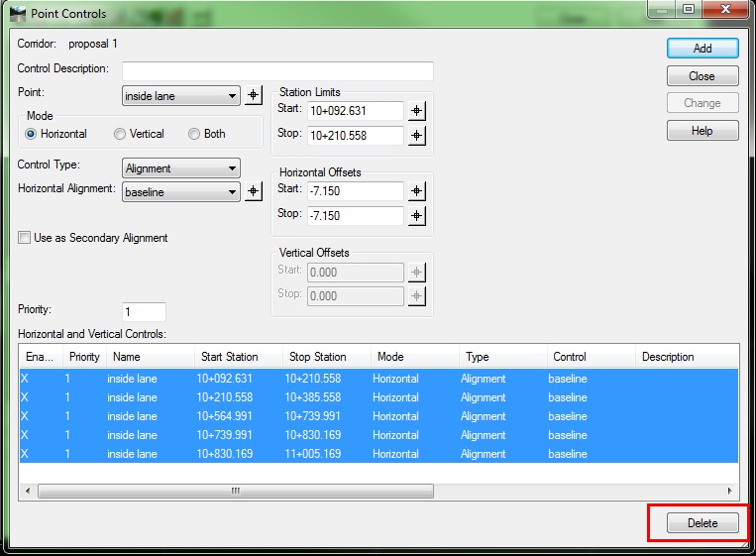Viewport: 756px width, 556px height.
Task: Enable Use as Secondary Alignment checkbox
Action: point(24,238)
